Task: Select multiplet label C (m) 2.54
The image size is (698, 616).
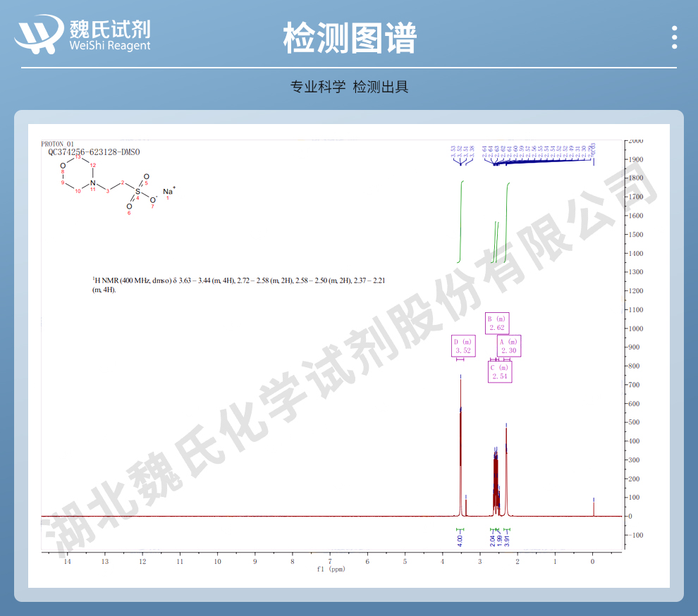Action: [499, 371]
